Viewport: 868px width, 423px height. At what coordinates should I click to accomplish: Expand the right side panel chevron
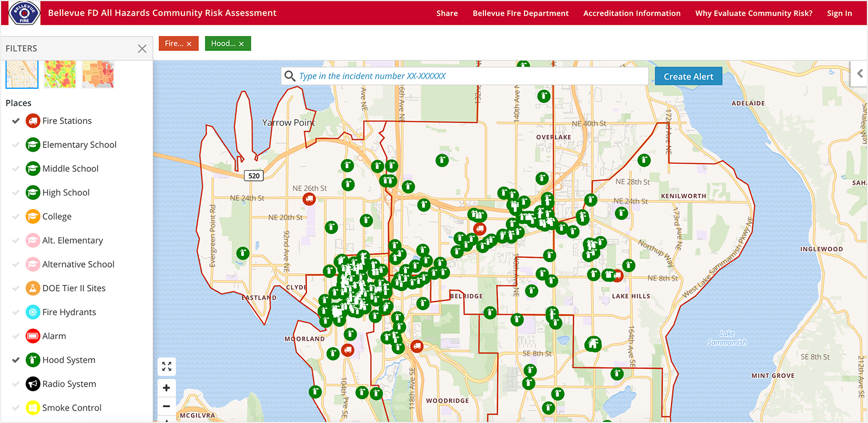click(860, 73)
